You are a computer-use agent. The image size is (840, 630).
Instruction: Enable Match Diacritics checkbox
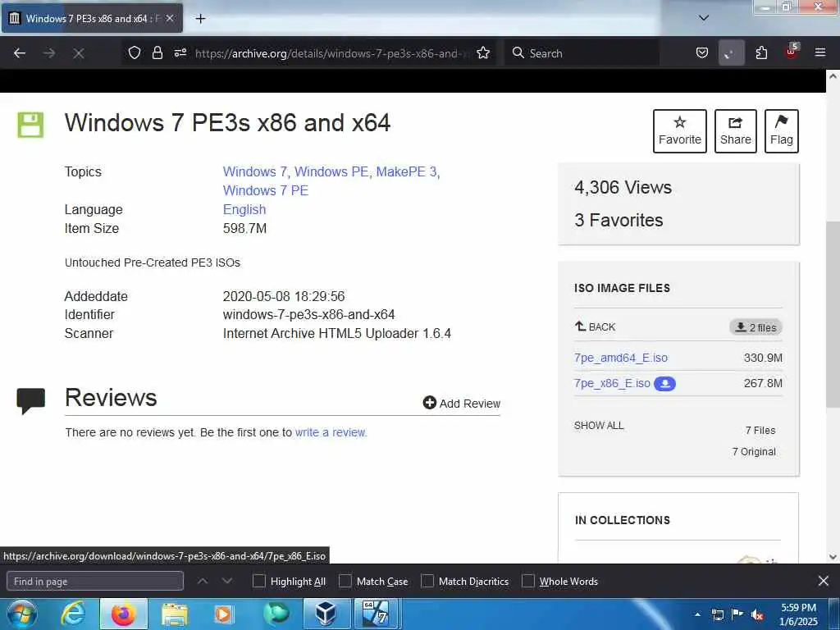427,582
